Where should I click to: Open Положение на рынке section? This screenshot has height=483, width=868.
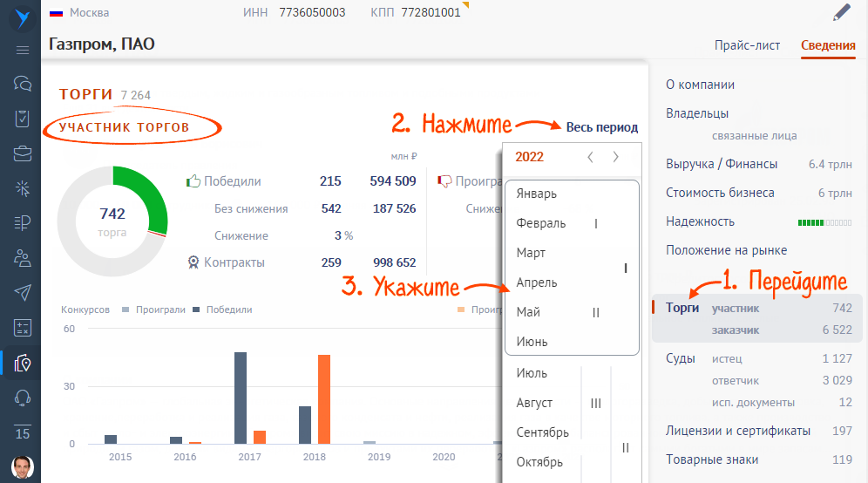(726, 250)
